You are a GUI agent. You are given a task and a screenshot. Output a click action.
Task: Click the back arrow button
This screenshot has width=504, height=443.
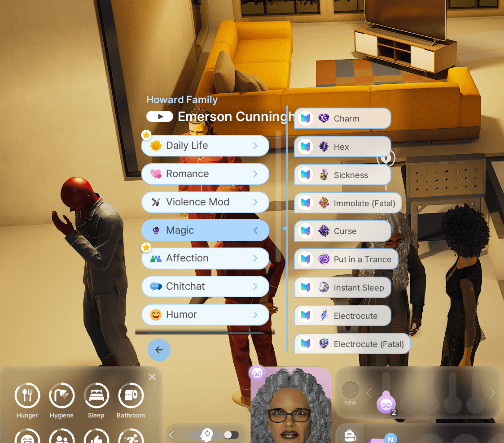click(159, 350)
